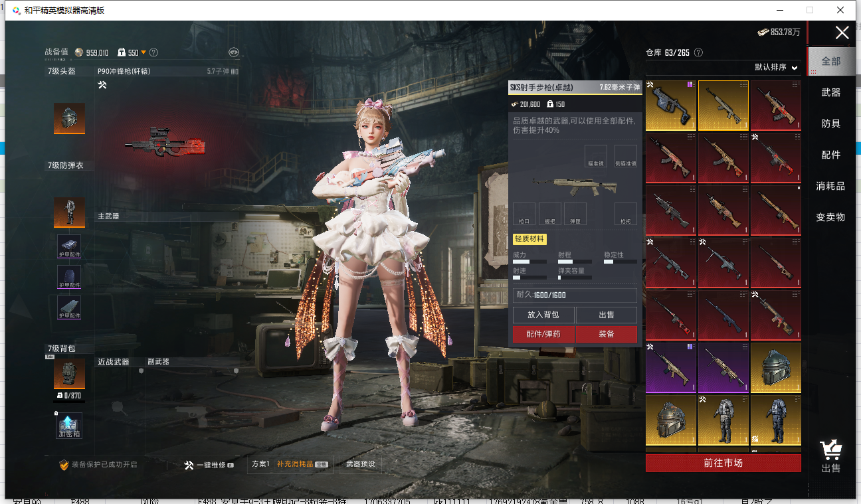Click the 稳定性 stability stat bar
Viewport: 861px width, 504px height.
click(620, 262)
